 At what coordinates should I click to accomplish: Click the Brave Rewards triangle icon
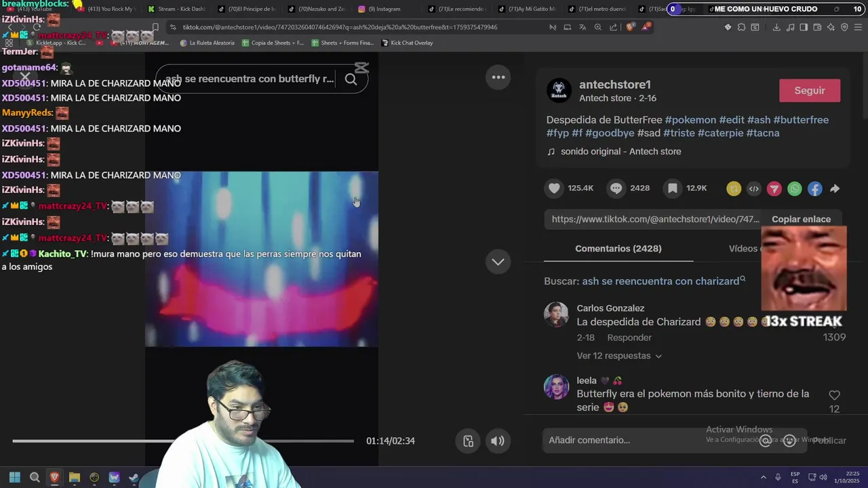click(x=646, y=27)
